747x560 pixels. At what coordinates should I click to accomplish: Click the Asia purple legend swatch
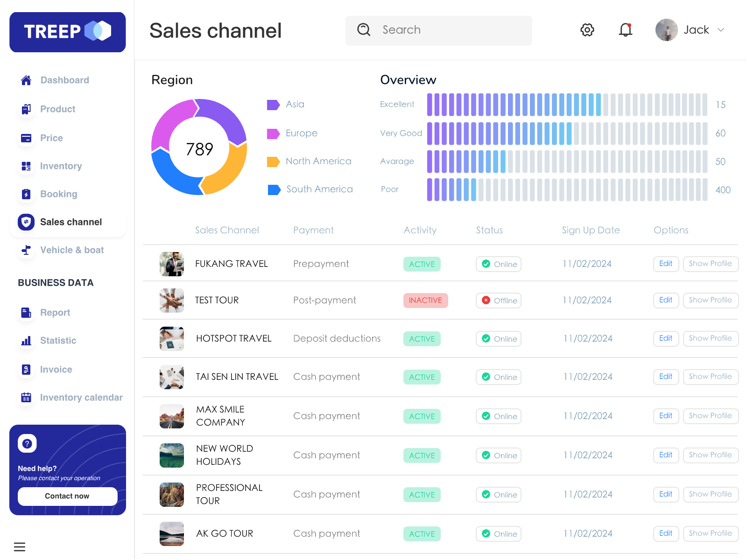point(273,105)
